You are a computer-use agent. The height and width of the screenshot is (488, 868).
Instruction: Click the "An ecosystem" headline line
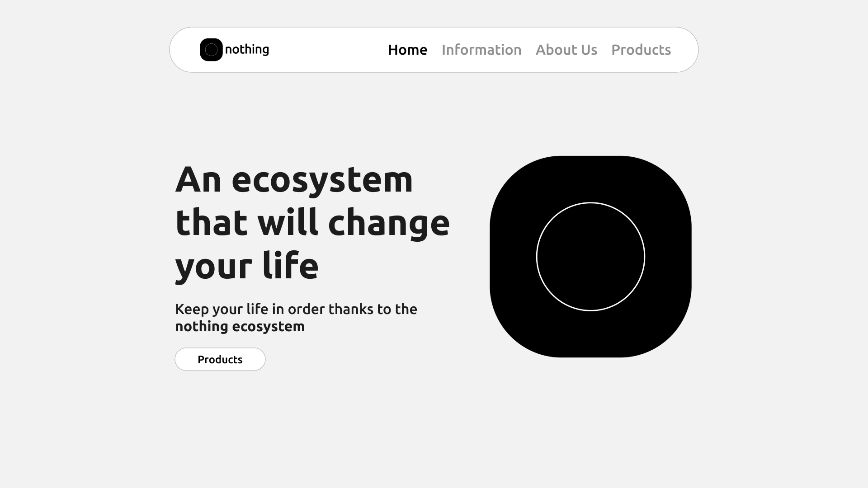pos(294,180)
